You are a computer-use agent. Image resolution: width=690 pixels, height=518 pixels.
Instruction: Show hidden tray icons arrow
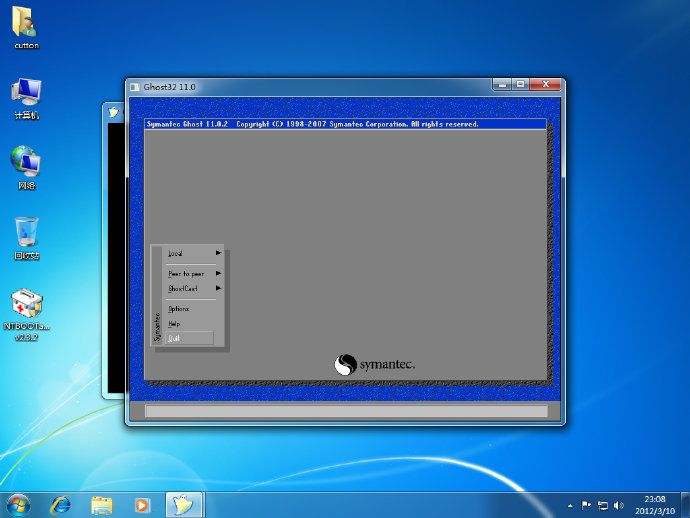(x=570, y=506)
